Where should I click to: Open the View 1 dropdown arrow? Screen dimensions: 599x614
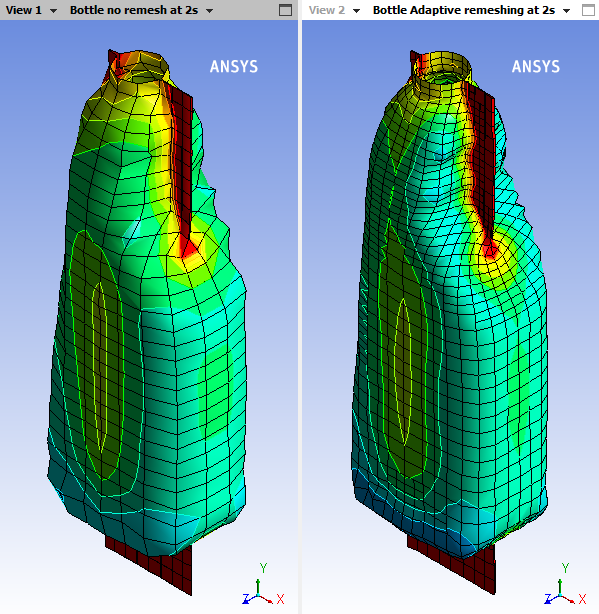coord(54,11)
